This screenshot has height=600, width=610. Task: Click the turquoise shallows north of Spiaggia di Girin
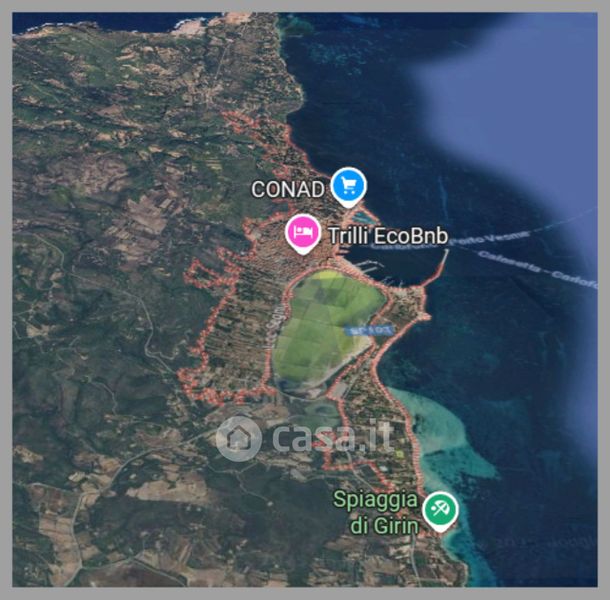click(443, 436)
